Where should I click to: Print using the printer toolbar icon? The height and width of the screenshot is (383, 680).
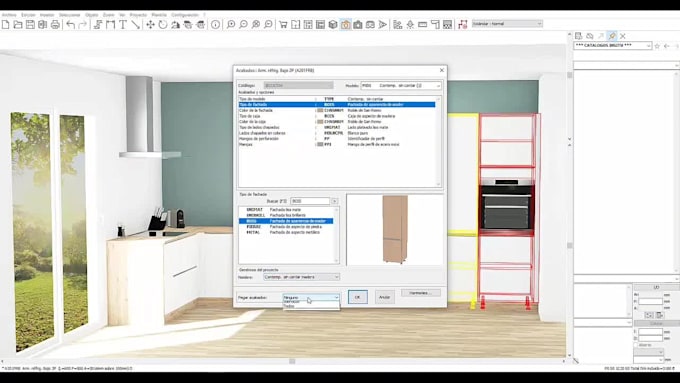pyautogui.click(x=55, y=25)
